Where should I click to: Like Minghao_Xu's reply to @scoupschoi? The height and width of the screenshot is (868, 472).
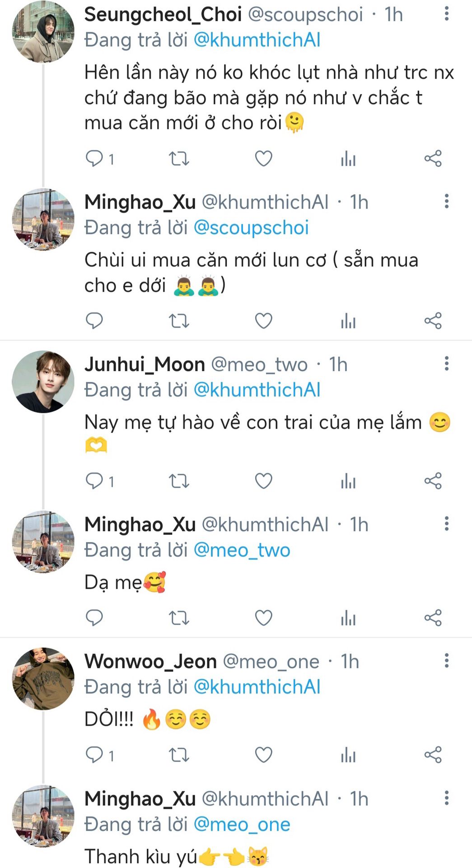(263, 321)
